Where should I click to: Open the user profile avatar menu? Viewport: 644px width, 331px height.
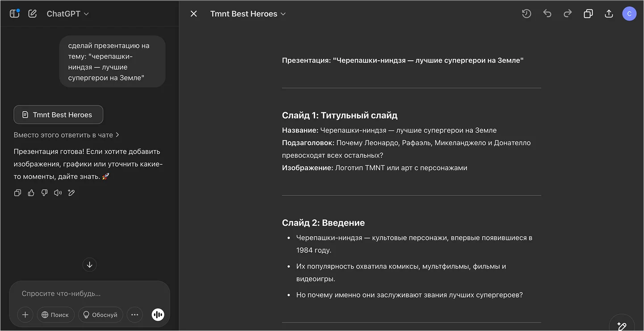point(629,14)
